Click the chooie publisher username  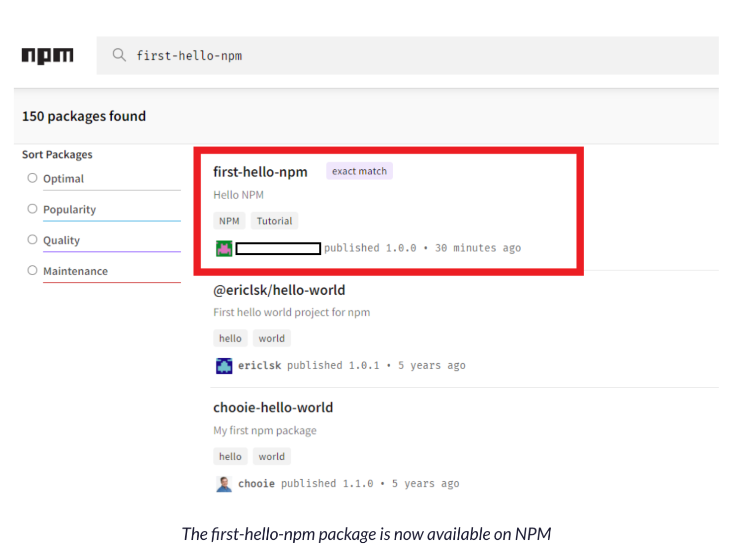click(x=256, y=484)
